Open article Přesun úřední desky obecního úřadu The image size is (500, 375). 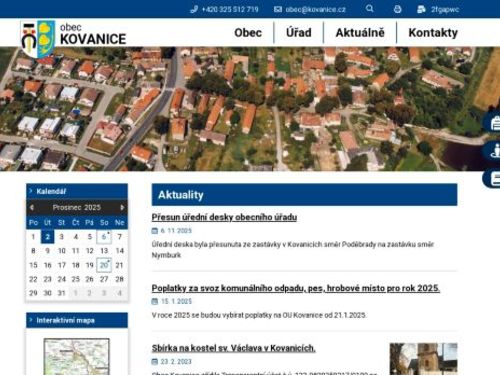(224, 217)
